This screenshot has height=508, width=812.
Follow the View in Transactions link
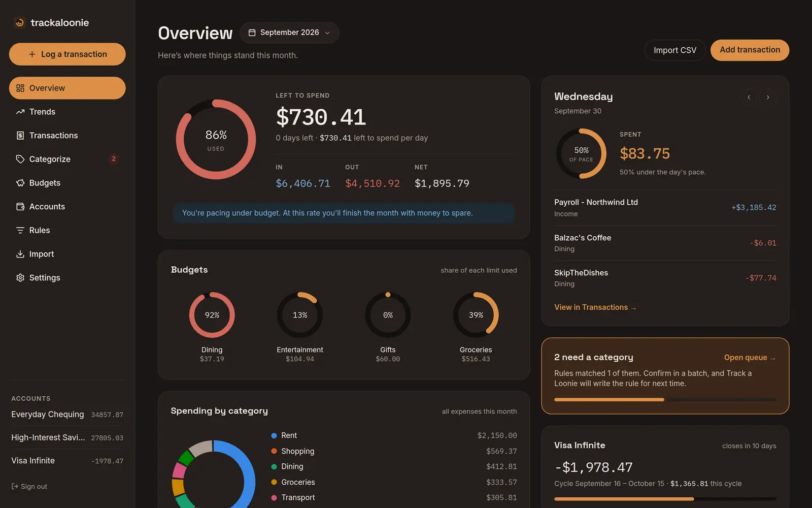[595, 307]
